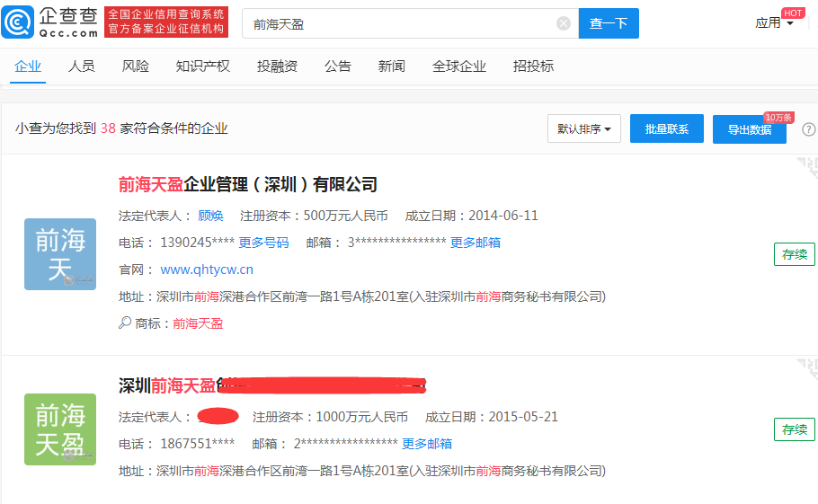
Task: Clear the search box with the X icon
Action: click(564, 24)
